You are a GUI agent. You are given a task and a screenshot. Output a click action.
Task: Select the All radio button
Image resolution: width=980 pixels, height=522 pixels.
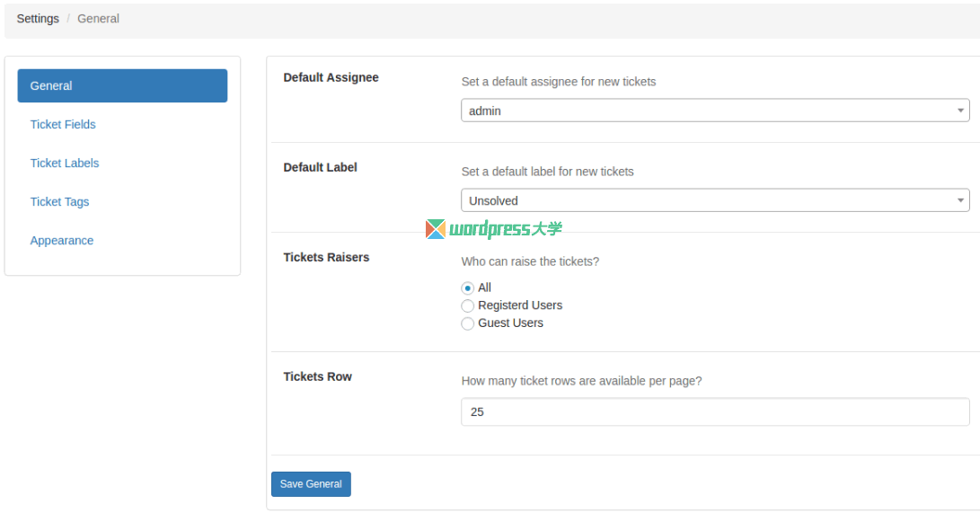(468, 288)
